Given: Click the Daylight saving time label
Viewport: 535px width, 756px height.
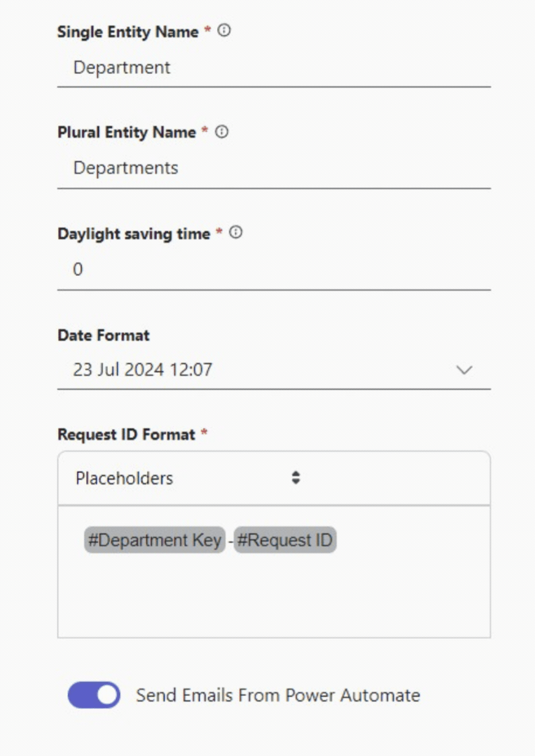Looking at the screenshot, I should [x=133, y=234].
